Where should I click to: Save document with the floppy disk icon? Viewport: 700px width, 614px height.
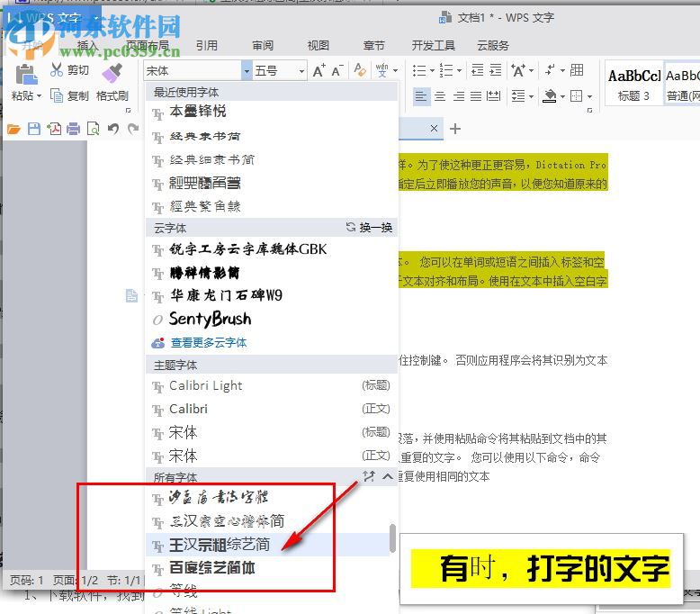click(34, 129)
